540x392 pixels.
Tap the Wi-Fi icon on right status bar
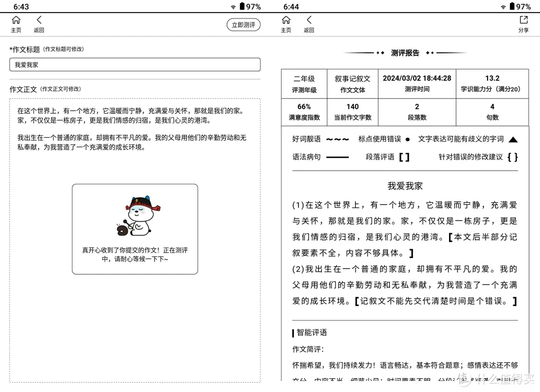[503, 7]
